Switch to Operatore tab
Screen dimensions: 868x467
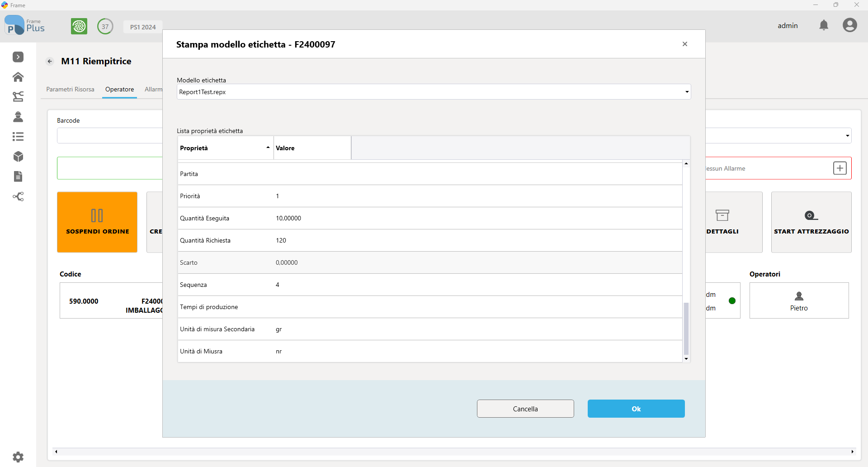click(119, 90)
